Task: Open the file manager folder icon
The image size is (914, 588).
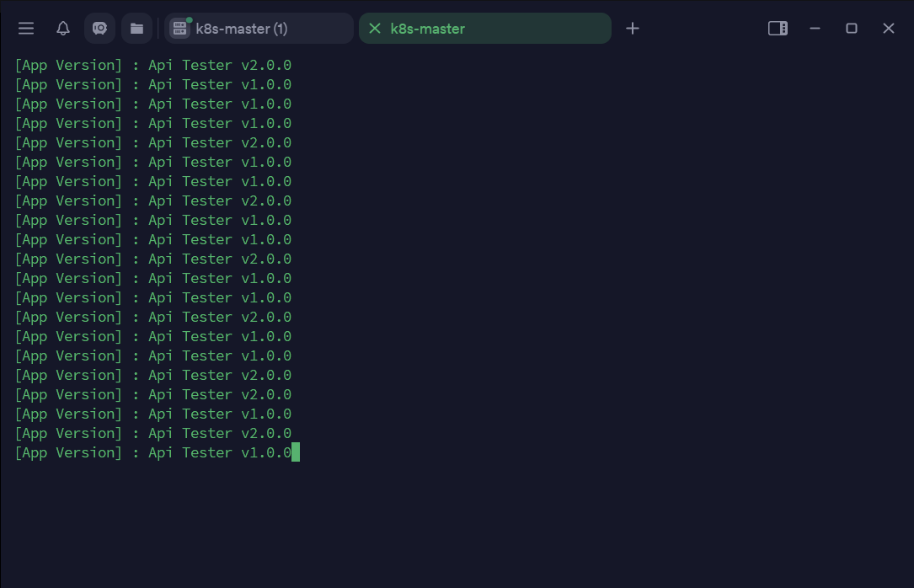Action: 136,29
